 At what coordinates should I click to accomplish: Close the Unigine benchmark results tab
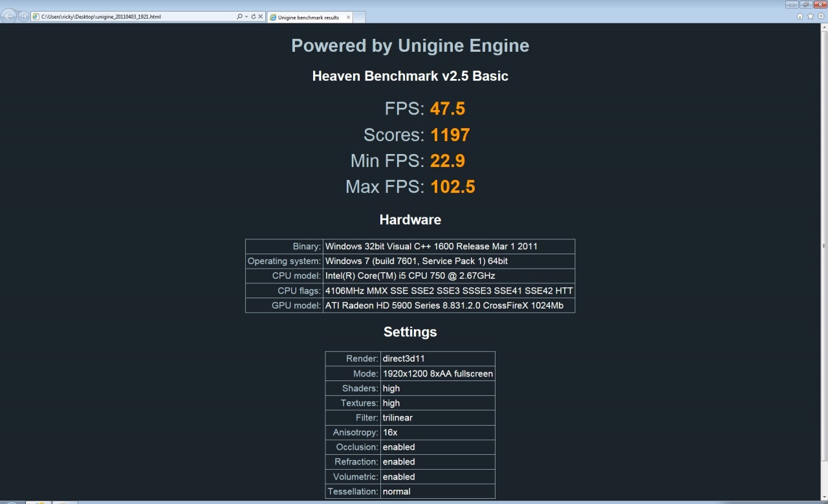(347, 17)
